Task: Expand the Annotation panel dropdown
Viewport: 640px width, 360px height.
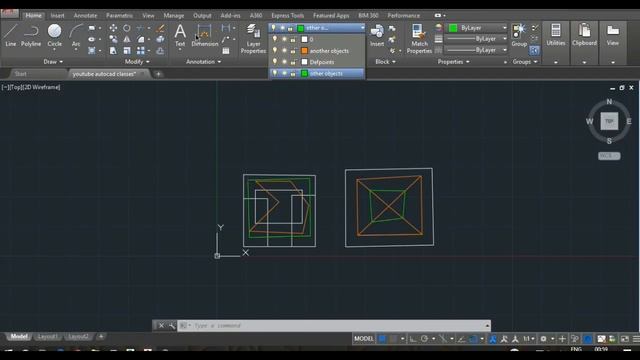Action: (204, 62)
